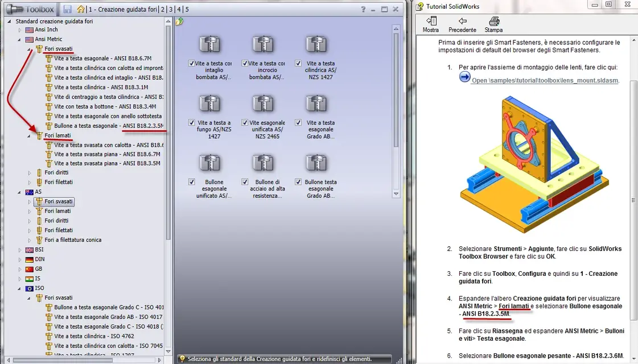Viewport: 638px width, 364px height.
Task: Go to Toolbox configuration step 2
Action: click(163, 9)
